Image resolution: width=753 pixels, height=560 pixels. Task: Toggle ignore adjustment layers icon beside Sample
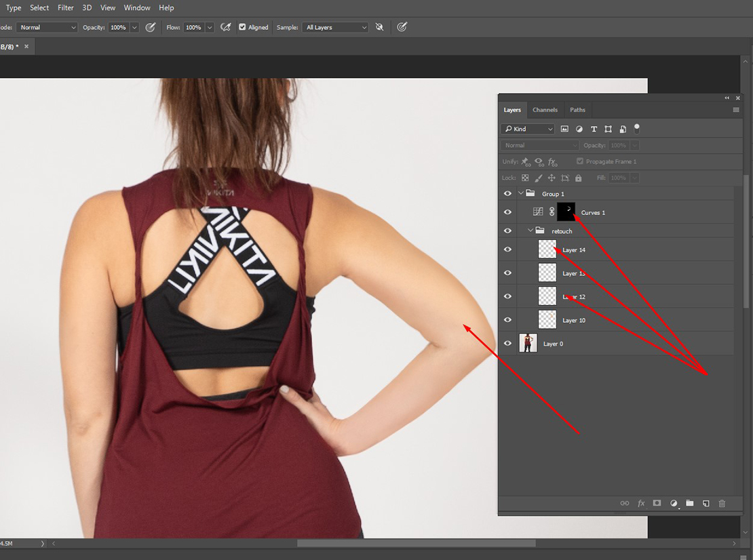pyautogui.click(x=379, y=27)
